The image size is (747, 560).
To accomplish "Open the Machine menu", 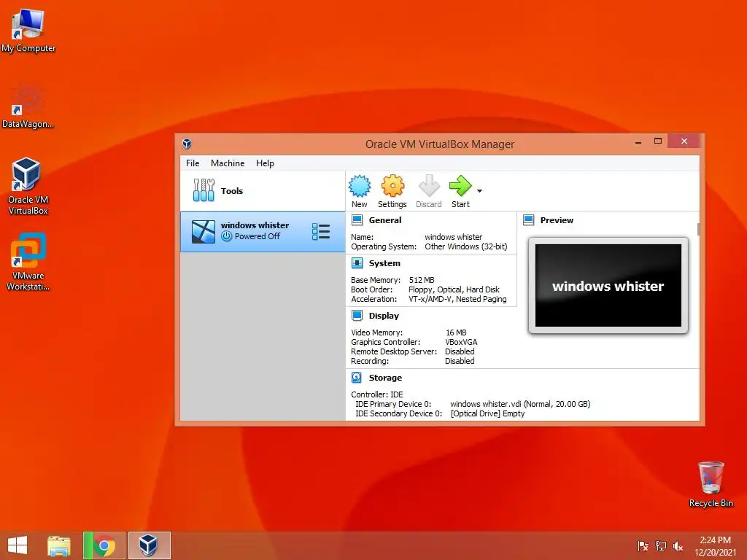I will click(228, 163).
